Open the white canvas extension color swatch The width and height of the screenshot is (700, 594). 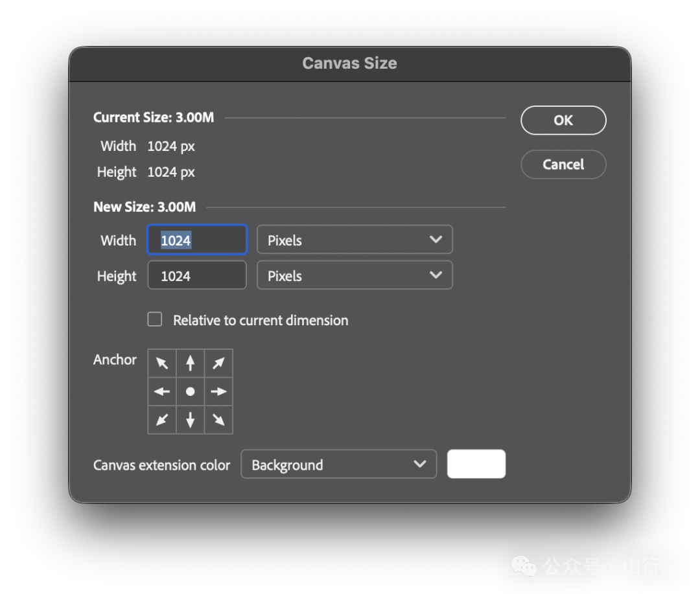(x=476, y=464)
